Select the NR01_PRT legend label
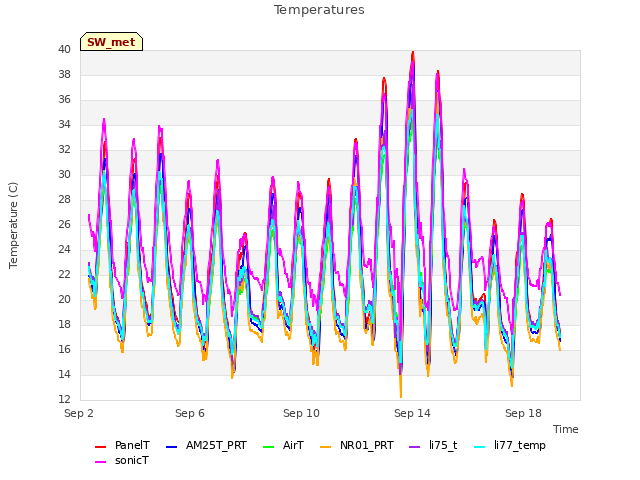 [x=367, y=445]
